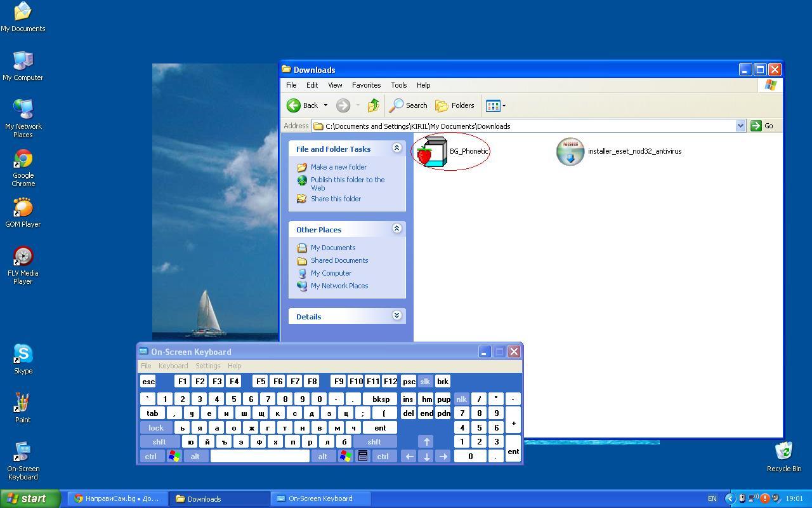The height and width of the screenshot is (508, 812).
Task: Launch Google Chrome from desktop
Action: pos(23,160)
